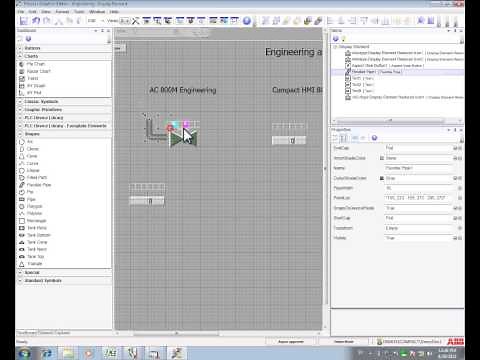This screenshot has height=360, width=480.
Task: Open the View menu
Action: pyautogui.click(x=46, y=12)
